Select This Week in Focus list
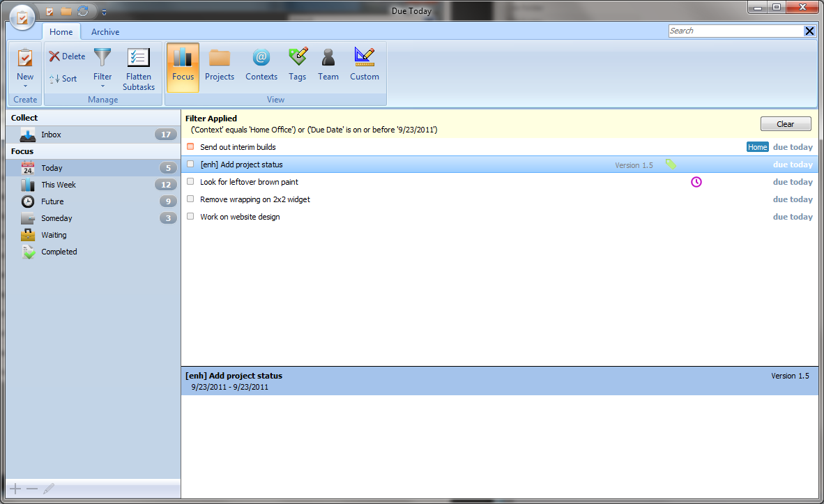 (x=59, y=185)
